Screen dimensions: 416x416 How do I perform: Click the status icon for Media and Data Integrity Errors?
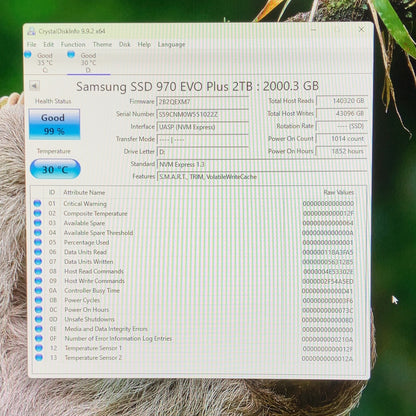39,329
